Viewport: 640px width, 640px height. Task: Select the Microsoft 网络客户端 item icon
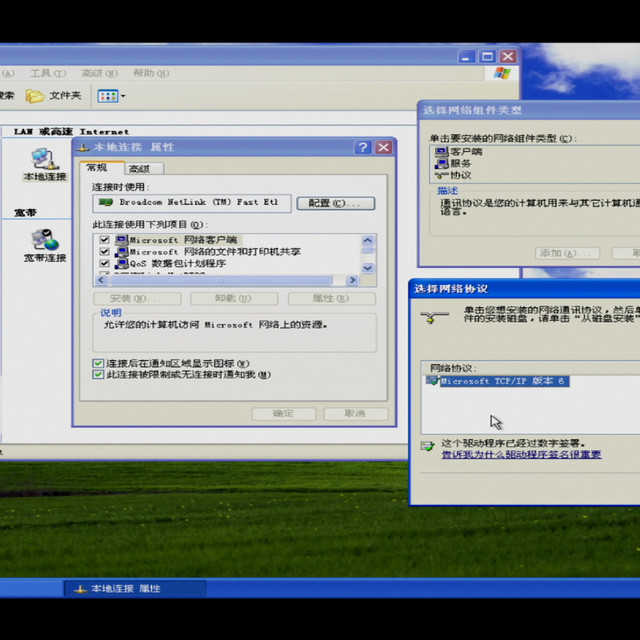pyautogui.click(x=121, y=240)
